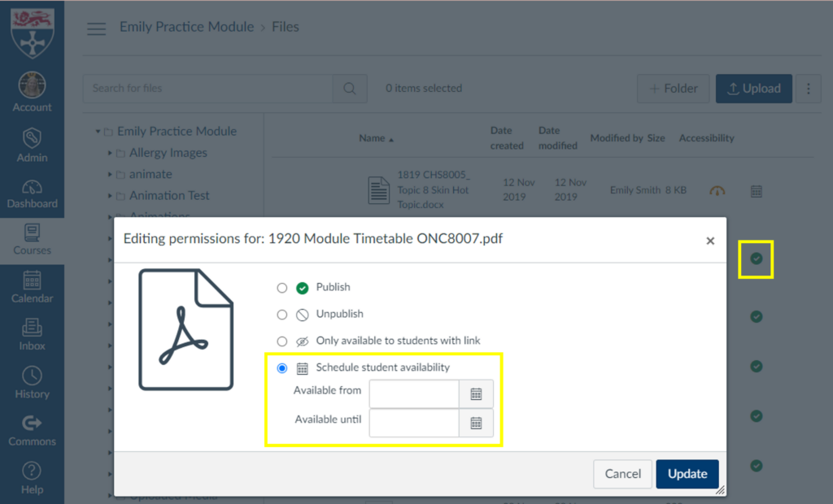
Task: Select the Unpublish radio option
Action: (282, 315)
